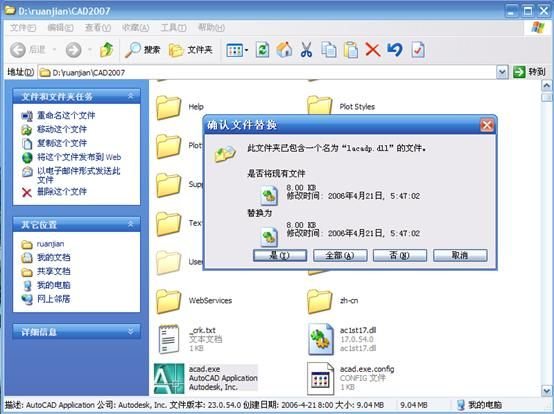
Task: Click the address bar path field
Action: pyautogui.click(x=267, y=72)
